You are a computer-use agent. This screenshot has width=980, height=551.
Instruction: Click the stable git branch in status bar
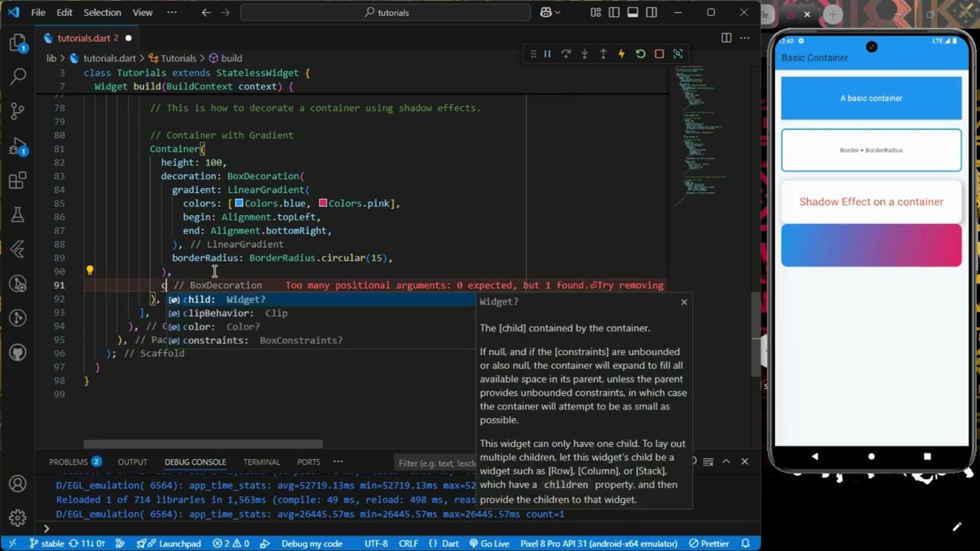[x=47, y=543]
